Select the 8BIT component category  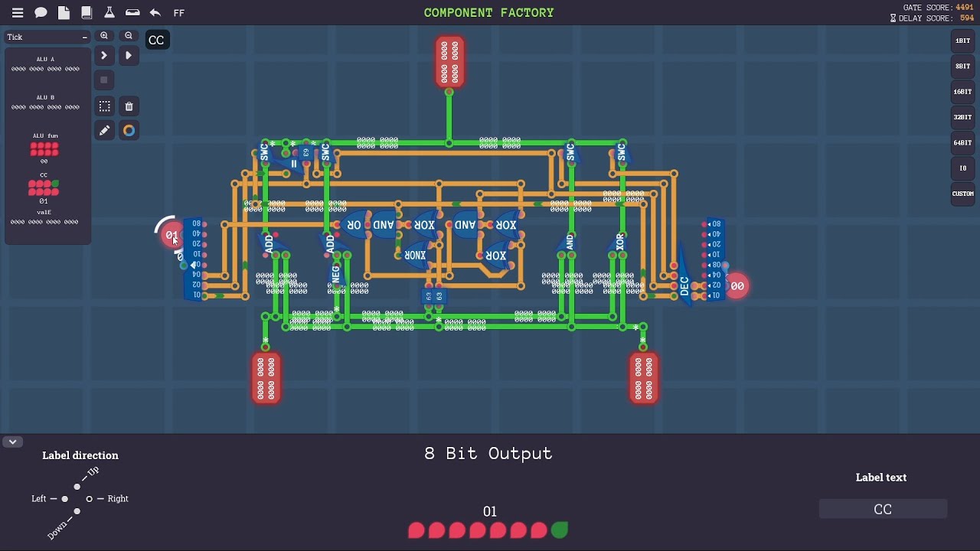click(x=962, y=66)
